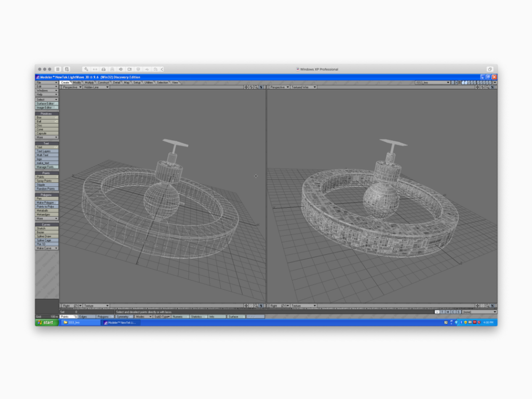
Task: Select the S selection set mode button
Action: pyautogui.click(x=459, y=312)
